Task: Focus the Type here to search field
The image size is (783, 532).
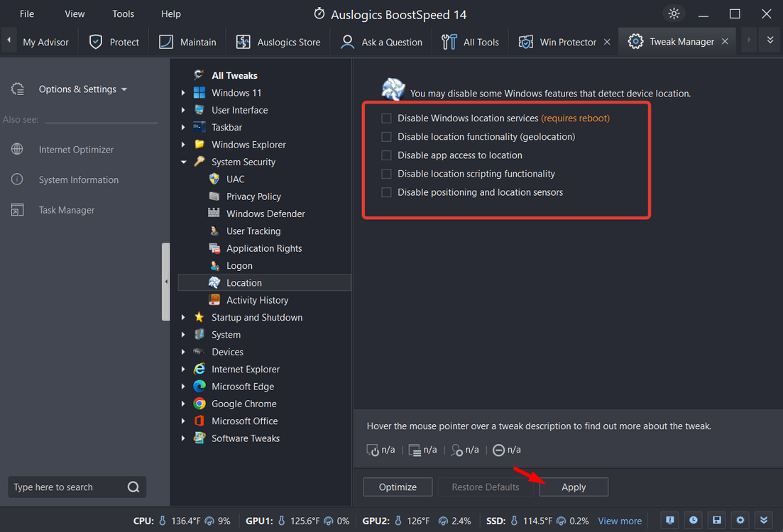Action: (x=64, y=487)
